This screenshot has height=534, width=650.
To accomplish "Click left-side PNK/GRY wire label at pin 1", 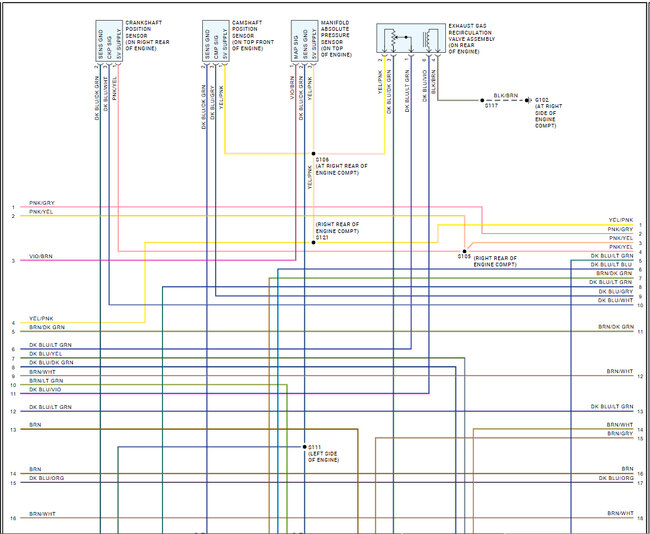I will click(42, 203).
